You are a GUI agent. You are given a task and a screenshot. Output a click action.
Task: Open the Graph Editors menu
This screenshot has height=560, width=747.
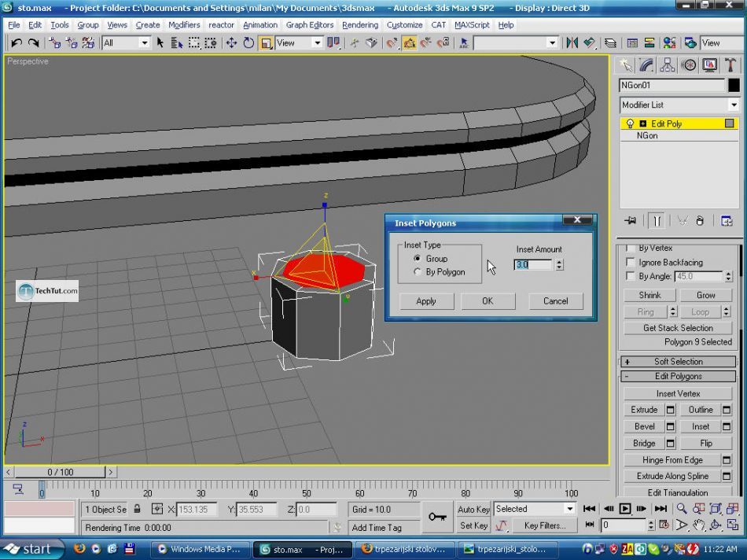(310, 25)
